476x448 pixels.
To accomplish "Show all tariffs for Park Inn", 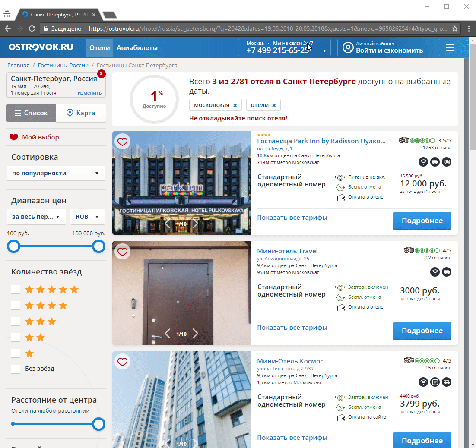I will [x=292, y=217].
